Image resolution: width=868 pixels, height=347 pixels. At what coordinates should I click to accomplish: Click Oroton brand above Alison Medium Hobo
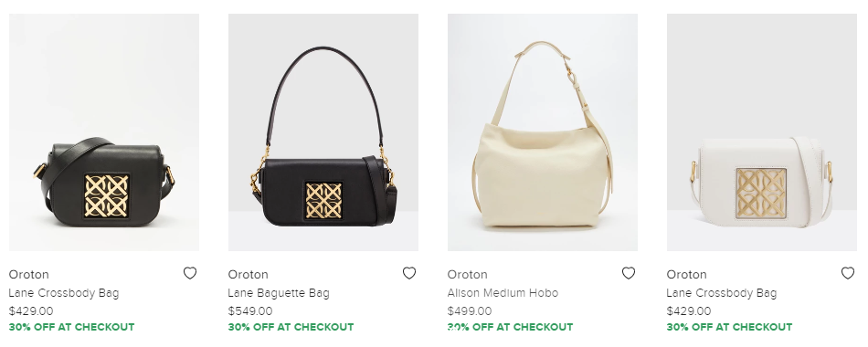pos(467,275)
